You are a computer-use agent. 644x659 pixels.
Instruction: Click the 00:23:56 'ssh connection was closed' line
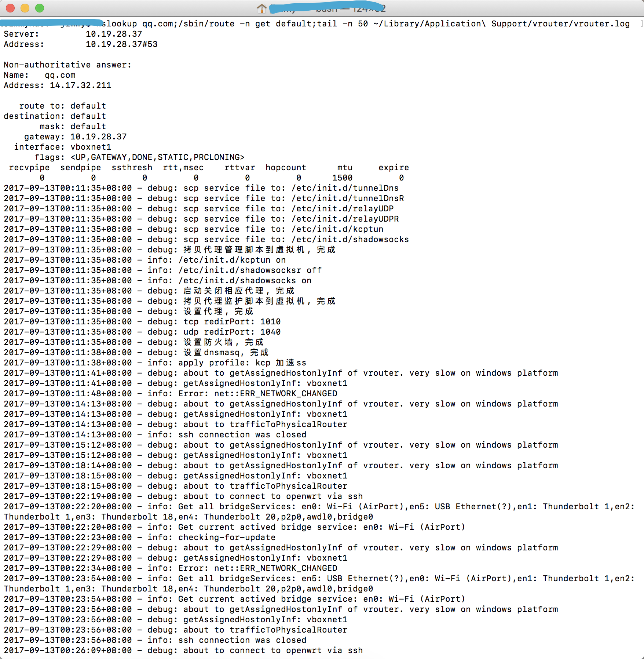coord(155,640)
